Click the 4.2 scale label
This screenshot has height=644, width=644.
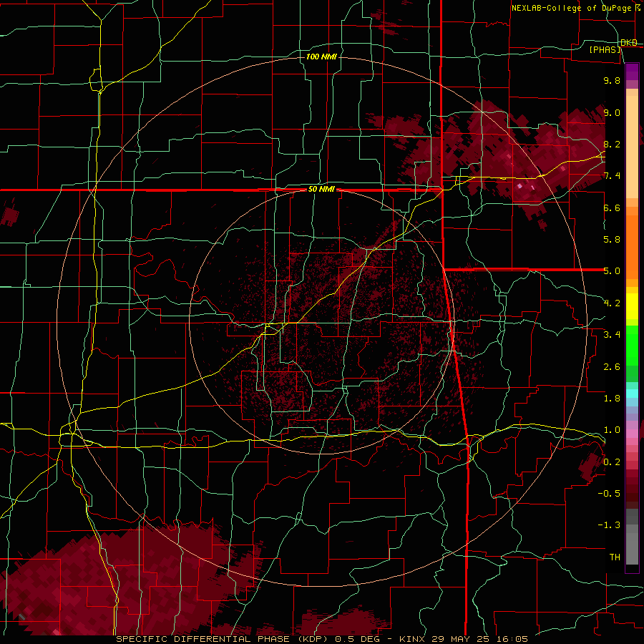click(612, 303)
